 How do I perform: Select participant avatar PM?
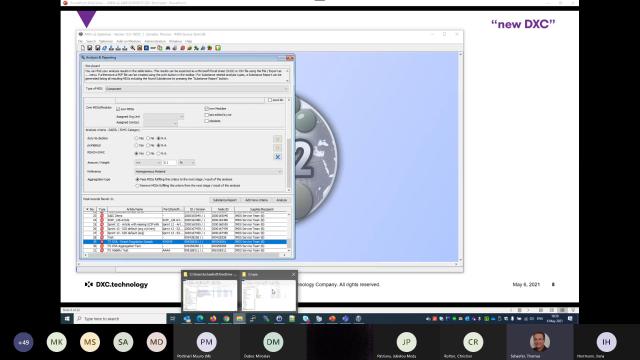pyautogui.click(x=207, y=342)
